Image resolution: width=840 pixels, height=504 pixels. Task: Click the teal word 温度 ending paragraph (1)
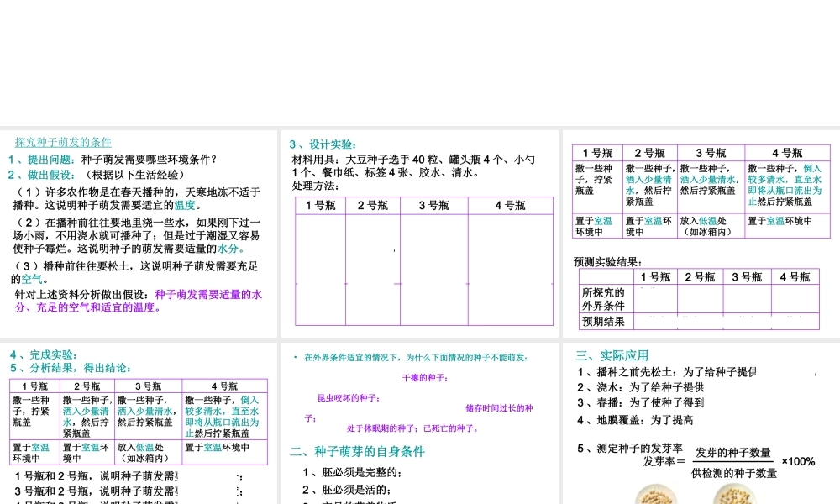tap(185, 205)
